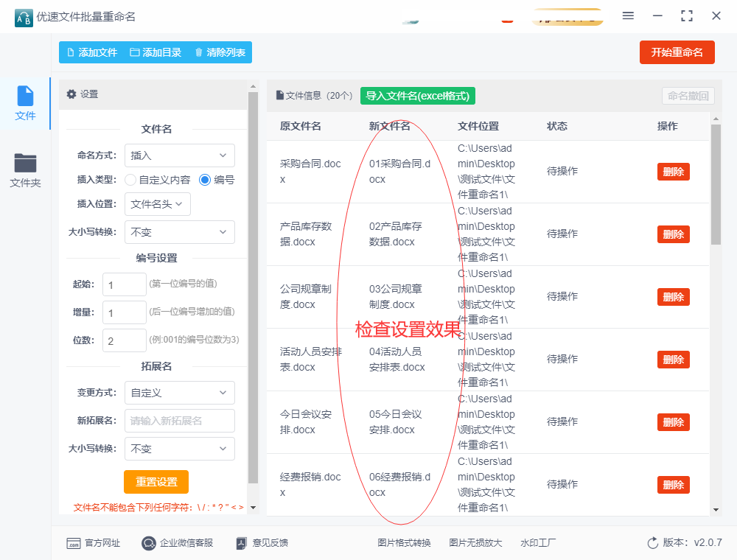Open the hamburger menu icon
Screen dimensions: 737x560
point(628,16)
